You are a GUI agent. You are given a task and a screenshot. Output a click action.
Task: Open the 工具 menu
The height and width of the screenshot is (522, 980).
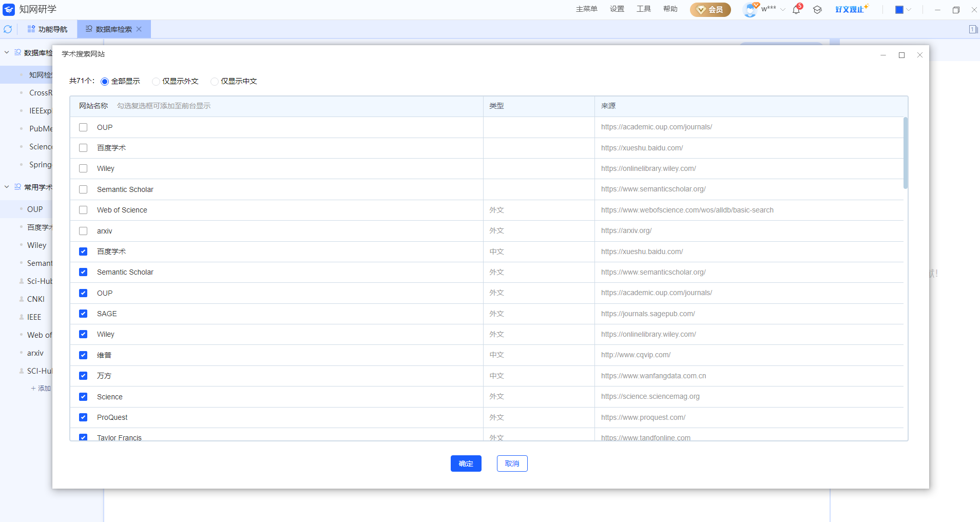(x=643, y=9)
